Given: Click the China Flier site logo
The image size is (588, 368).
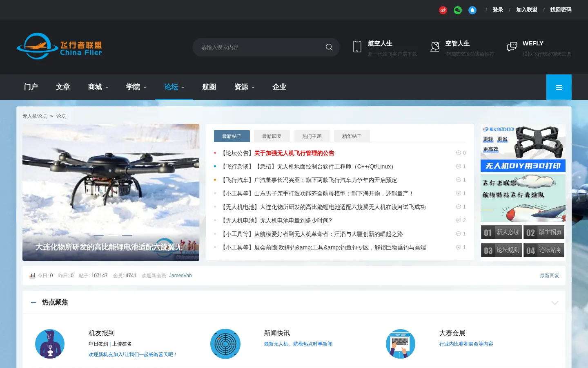Looking at the screenshot, I should click(59, 47).
